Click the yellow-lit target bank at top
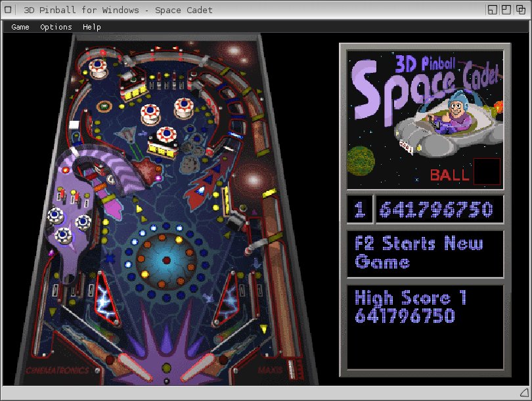 135,92
